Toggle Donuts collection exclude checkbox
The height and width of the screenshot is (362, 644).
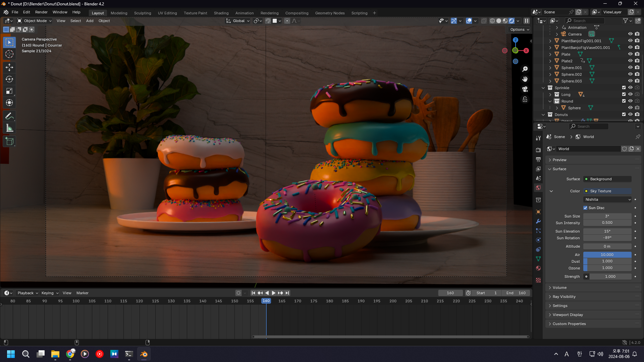(x=624, y=114)
